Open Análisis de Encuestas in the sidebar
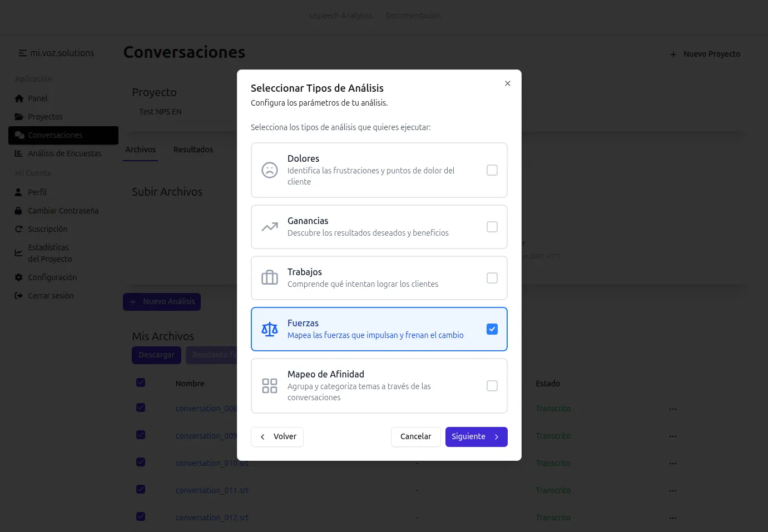The image size is (768, 532). pyautogui.click(x=65, y=153)
